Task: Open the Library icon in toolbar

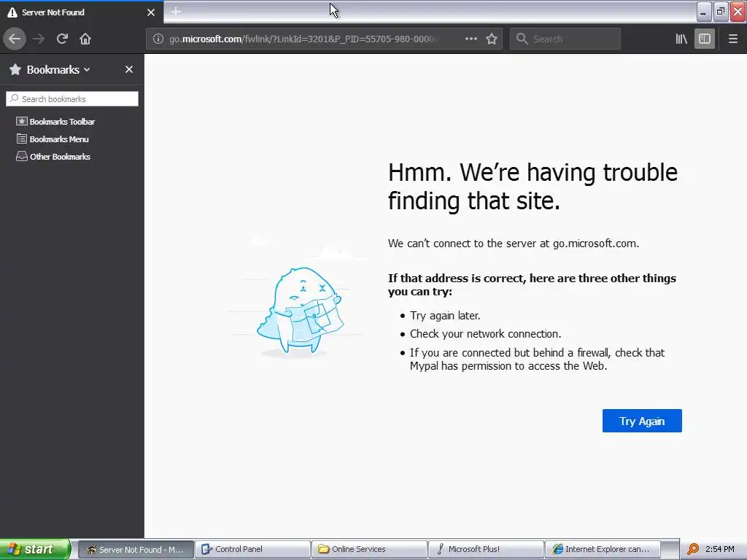Action: [x=682, y=39]
